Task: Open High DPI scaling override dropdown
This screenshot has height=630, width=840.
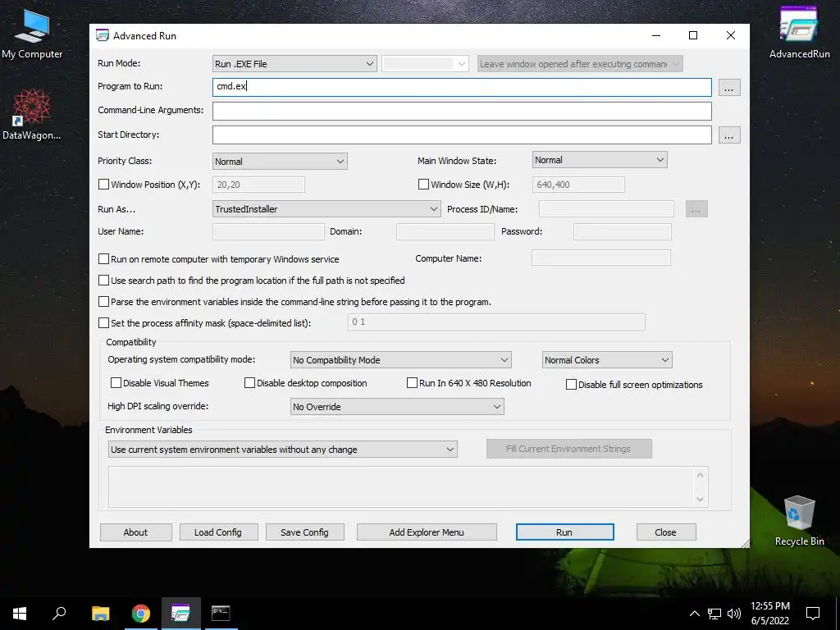Action: pos(397,407)
